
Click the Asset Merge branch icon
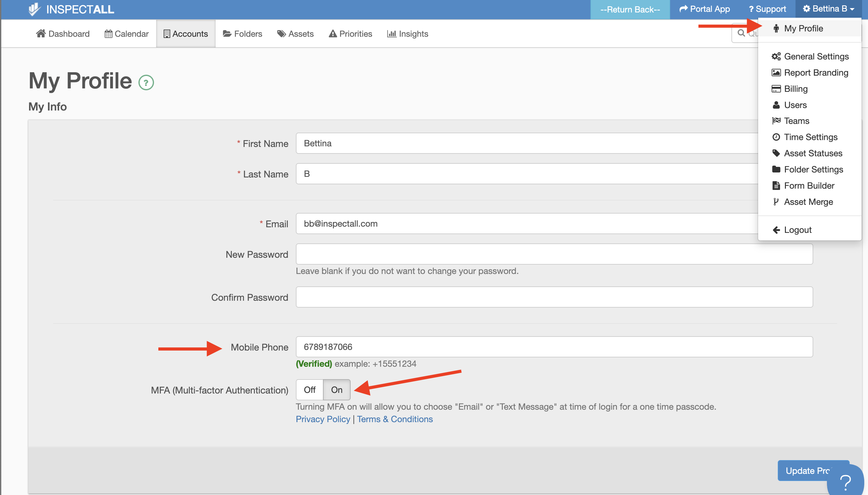click(x=776, y=202)
